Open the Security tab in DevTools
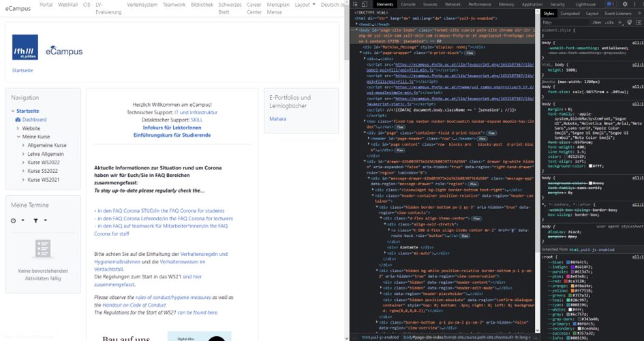Viewport: 644px width, 341px height. 557,4
